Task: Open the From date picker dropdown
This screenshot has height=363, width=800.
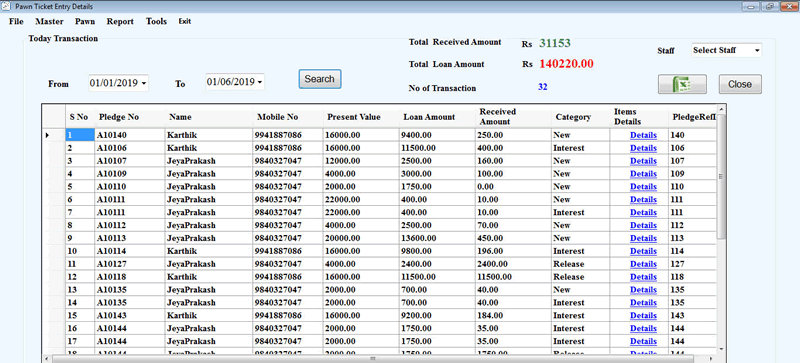Action: [144, 83]
